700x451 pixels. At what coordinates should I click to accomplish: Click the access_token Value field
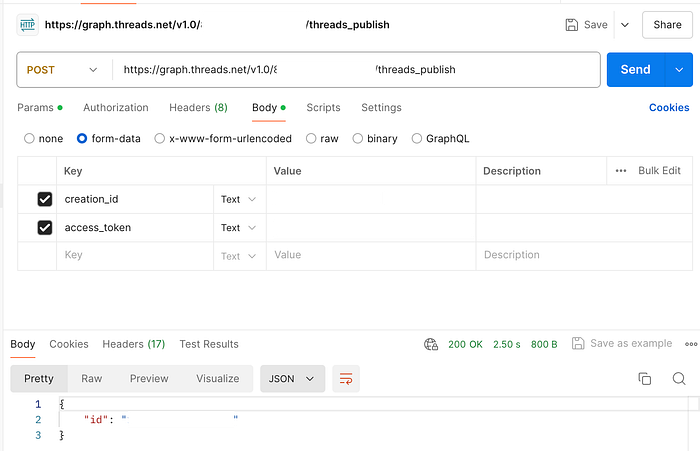pyautogui.click(x=371, y=228)
